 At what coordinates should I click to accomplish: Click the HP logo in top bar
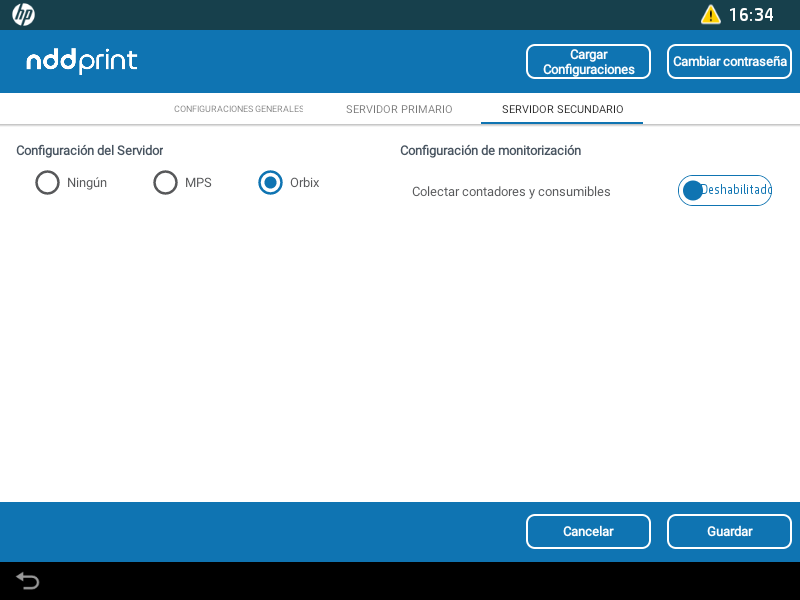click(23, 15)
